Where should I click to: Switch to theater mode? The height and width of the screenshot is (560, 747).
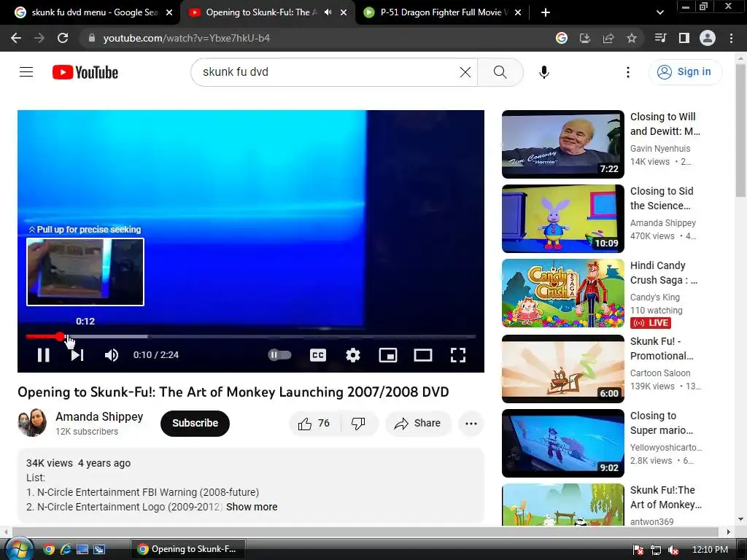(x=423, y=355)
